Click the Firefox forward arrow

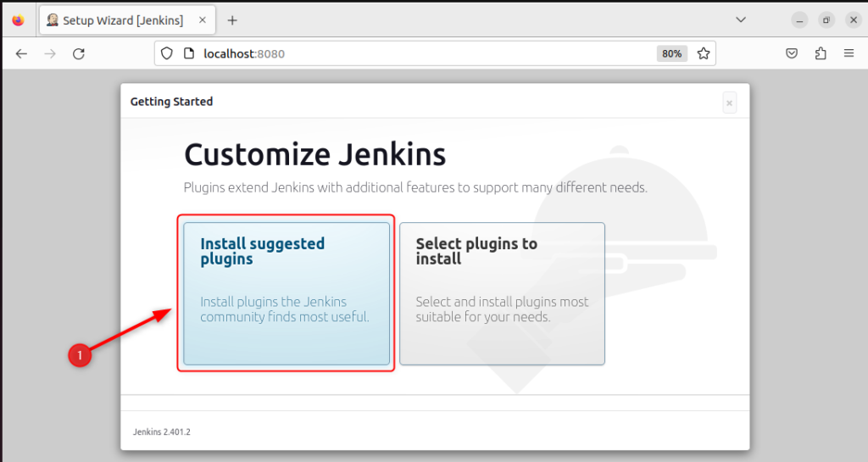pyautogui.click(x=50, y=53)
